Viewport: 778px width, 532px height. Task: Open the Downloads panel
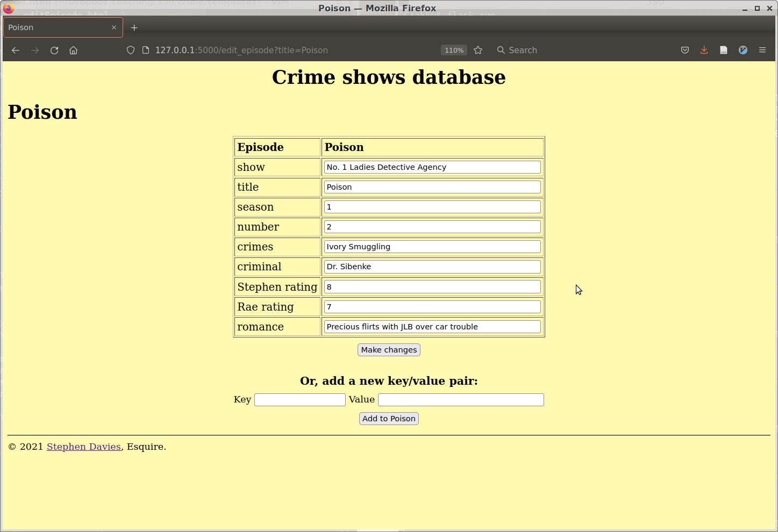click(x=704, y=50)
